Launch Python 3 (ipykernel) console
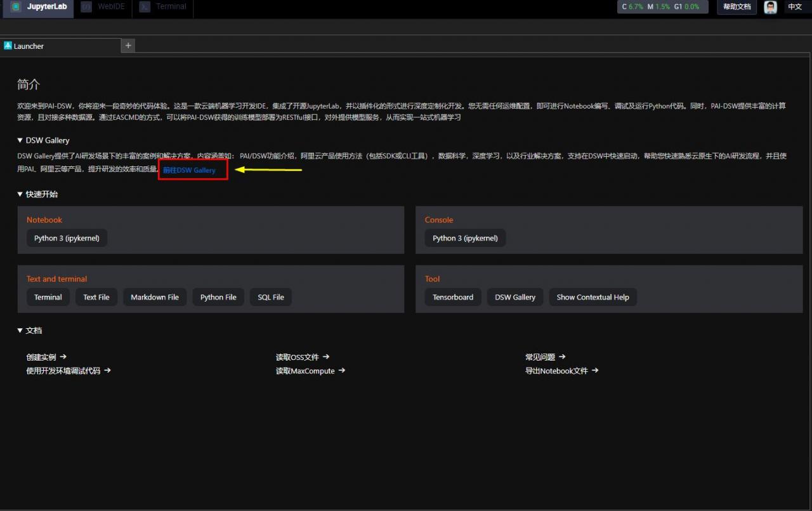The image size is (812, 511). click(465, 238)
